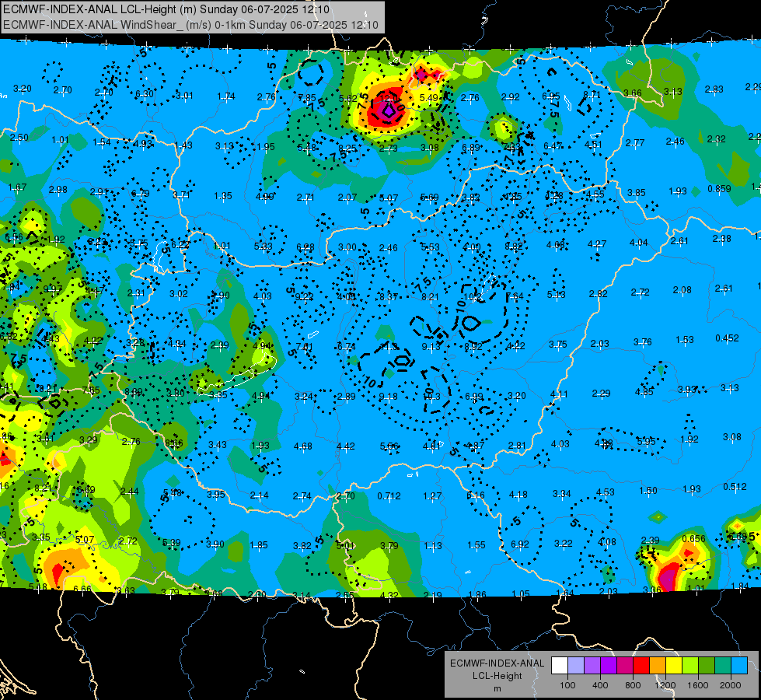The image size is (761, 700).
Task: Click the grid value 2.32
Action: 717,139
